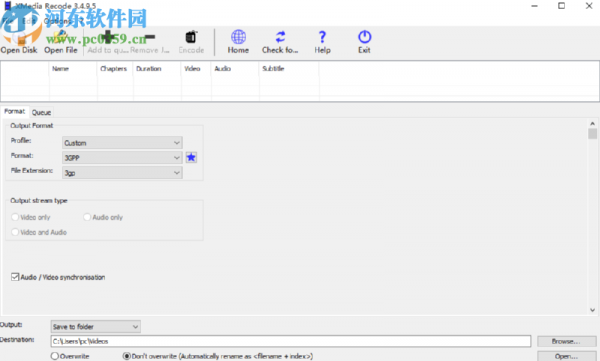Open a disc with Open Disk
This screenshot has height=361, width=600.
[18, 41]
